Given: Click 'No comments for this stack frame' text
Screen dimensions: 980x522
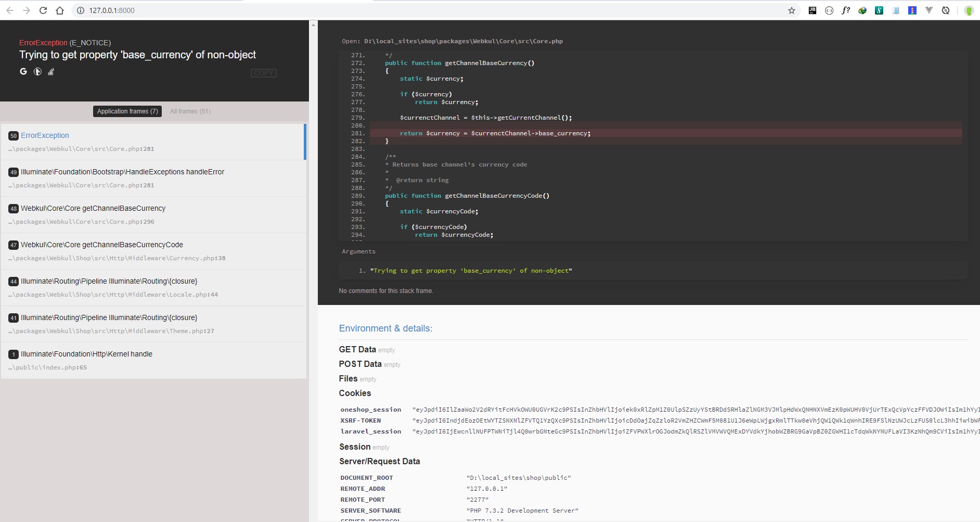Looking at the screenshot, I should (386, 291).
